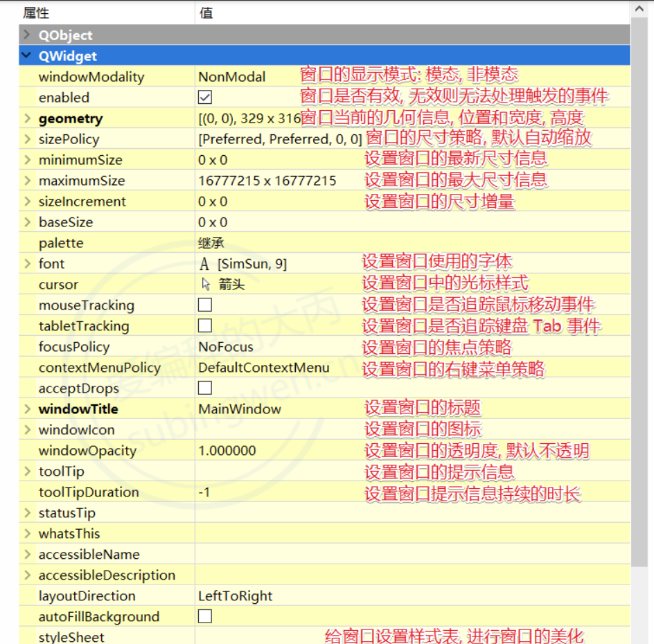Expand the maximumSize property arrow
The width and height of the screenshot is (654, 644).
pos(28,181)
